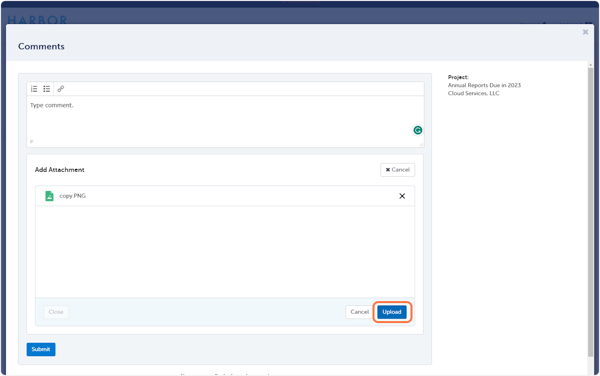Click Cancel beside the Add Attachment heading
This screenshot has height=376, width=600.
point(397,170)
